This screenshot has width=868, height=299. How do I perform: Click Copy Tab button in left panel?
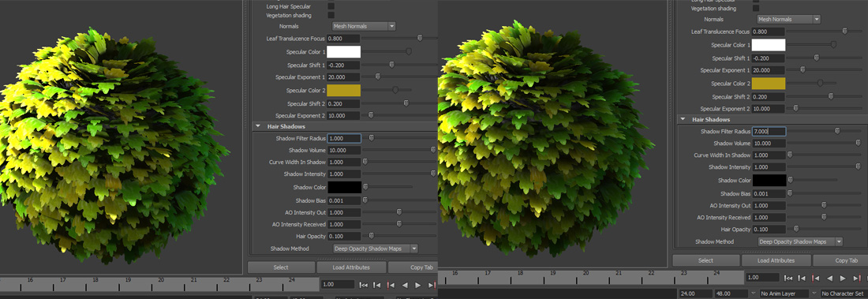click(413, 267)
